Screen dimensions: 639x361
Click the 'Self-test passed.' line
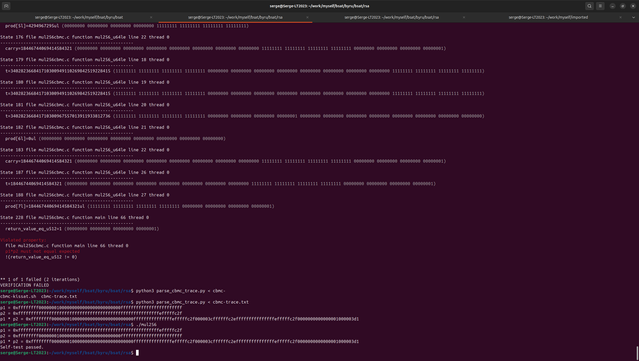[x=22, y=348]
